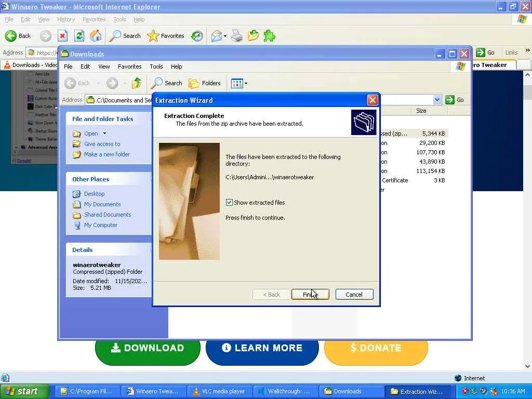Click IE page scrollbar down arrow

528,366
